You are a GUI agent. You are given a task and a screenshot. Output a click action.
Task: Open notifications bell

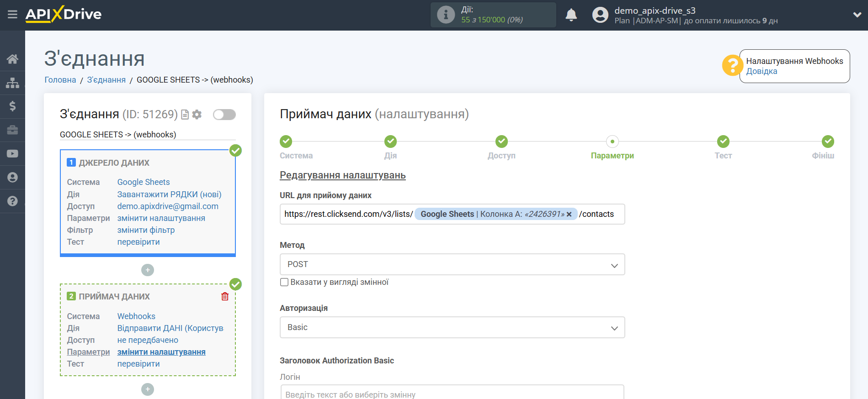[571, 15]
